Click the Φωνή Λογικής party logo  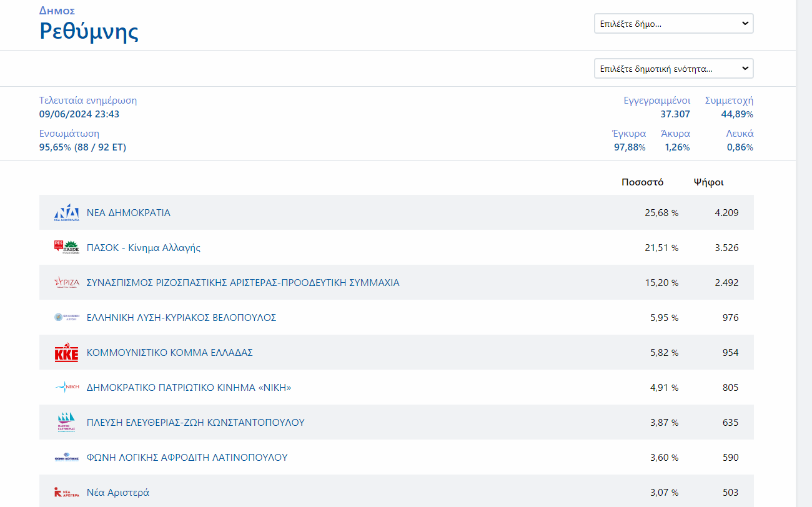tap(66, 458)
